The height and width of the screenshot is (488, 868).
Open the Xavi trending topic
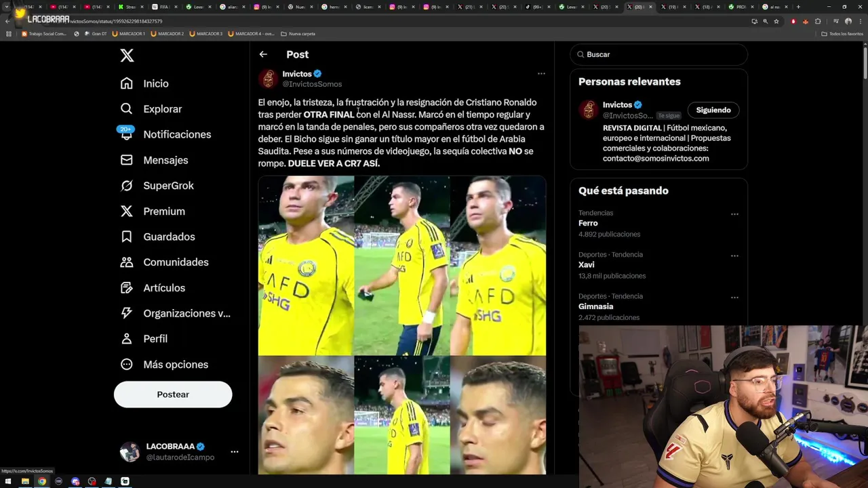587,265
